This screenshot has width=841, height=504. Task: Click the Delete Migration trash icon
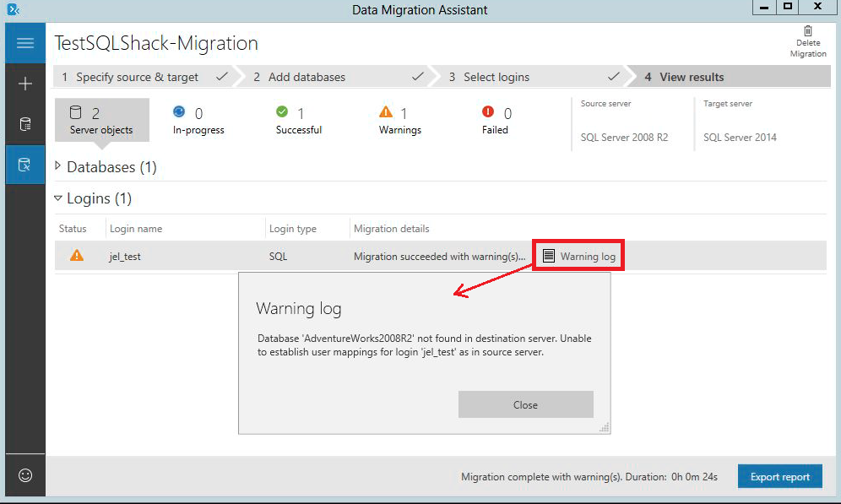coord(807,31)
